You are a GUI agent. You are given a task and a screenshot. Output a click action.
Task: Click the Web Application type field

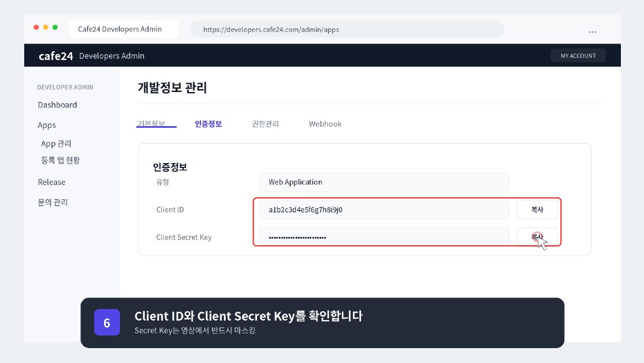pos(384,182)
